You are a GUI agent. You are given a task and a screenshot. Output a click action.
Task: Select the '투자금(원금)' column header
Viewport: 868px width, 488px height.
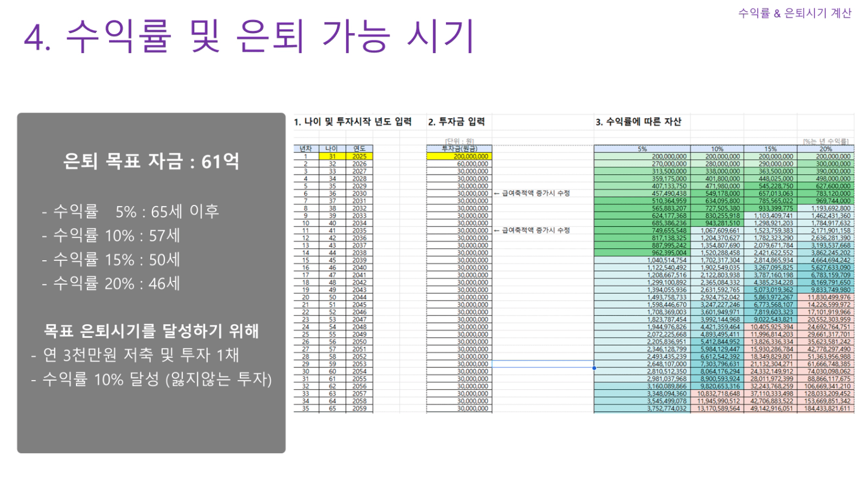point(459,148)
